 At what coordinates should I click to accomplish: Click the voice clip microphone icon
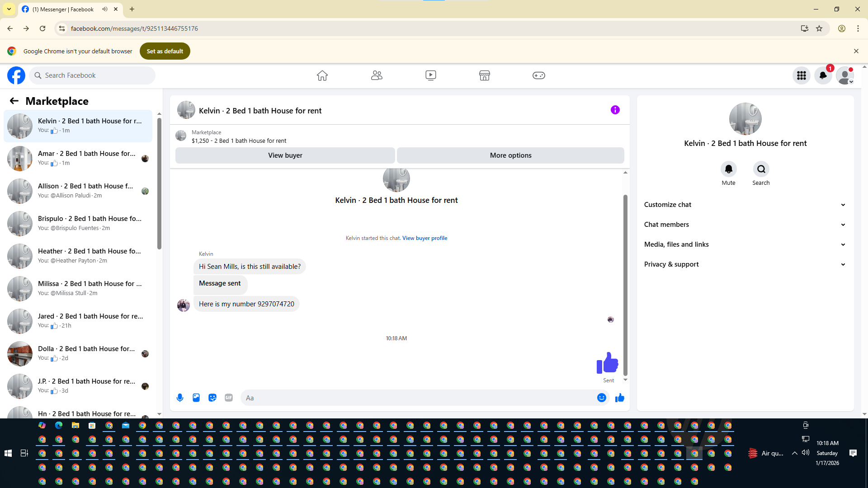(x=180, y=398)
